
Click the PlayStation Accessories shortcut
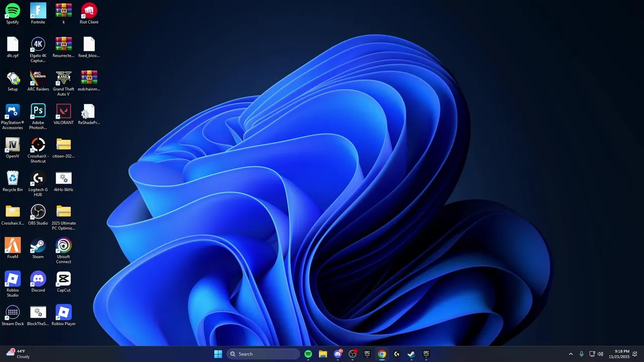tap(13, 117)
